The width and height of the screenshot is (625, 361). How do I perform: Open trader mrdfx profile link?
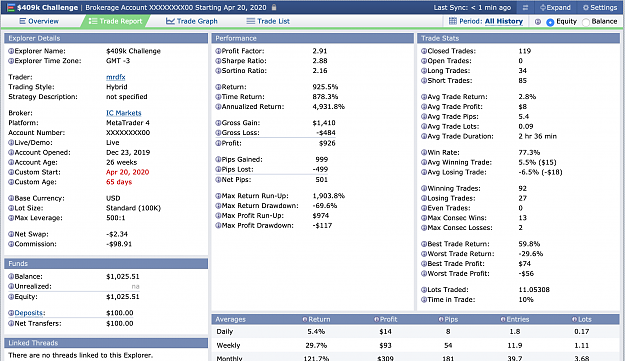116,77
